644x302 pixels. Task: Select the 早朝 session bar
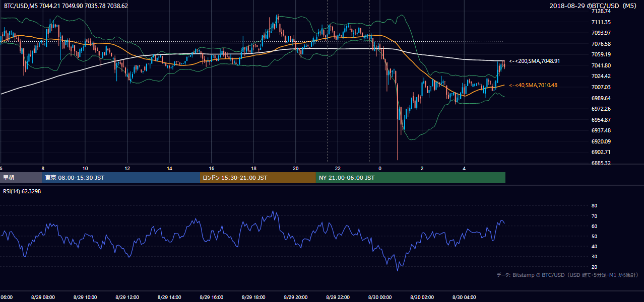pos(21,178)
